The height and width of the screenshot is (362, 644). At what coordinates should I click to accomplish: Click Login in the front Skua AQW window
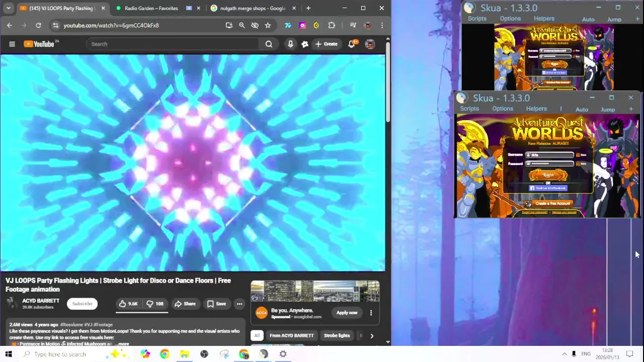click(x=548, y=174)
